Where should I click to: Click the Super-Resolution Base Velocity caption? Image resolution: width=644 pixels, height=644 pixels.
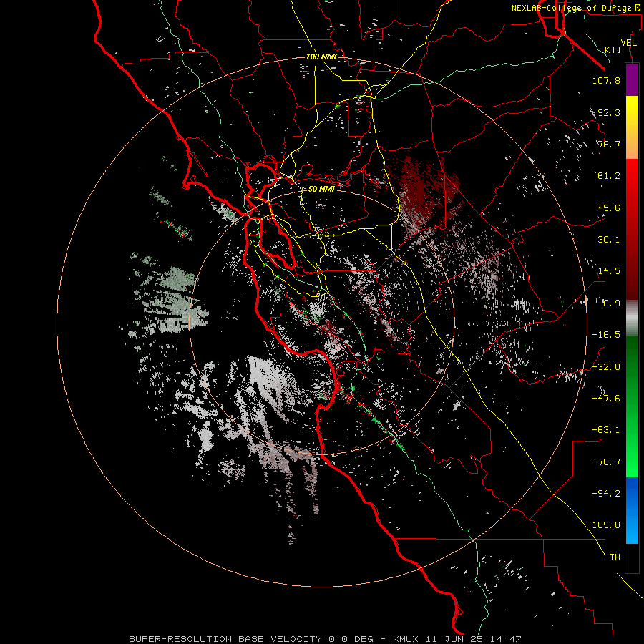tap(325, 639)
